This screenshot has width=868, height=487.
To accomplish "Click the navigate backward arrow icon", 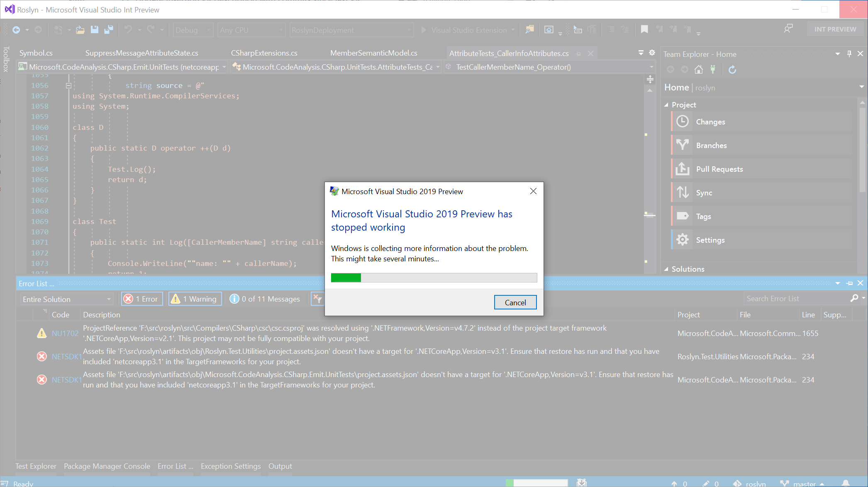I will click(x=16, y=30).
